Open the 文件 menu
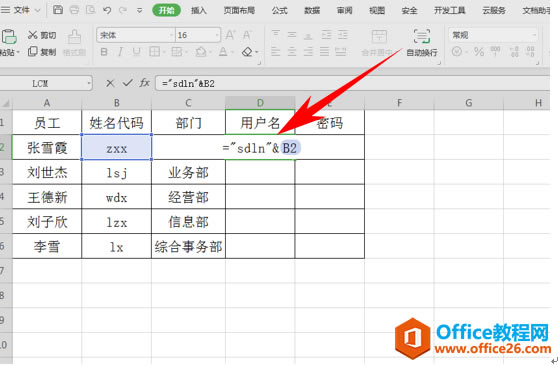This screenshot has height=366, width=558. [21, 10]
